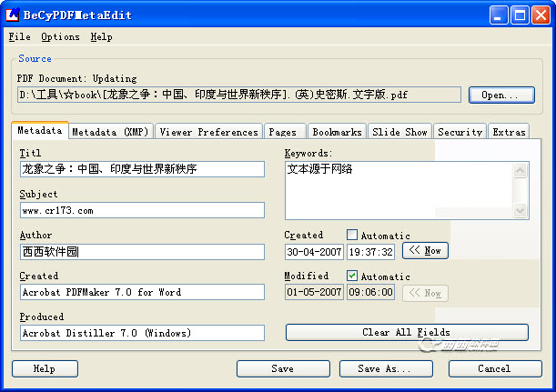The width and height of the screenshot is (556, 392).
Task: Click the Open... button for PDF document
Action: (501, 95)
